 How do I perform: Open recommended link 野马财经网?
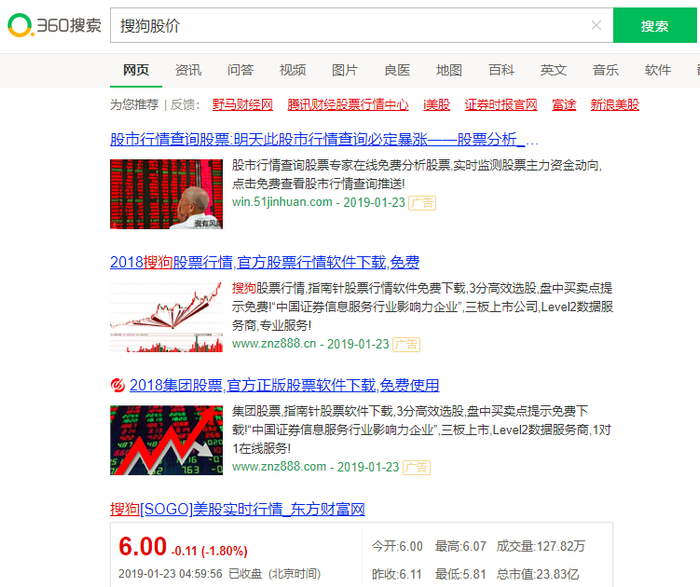(x=242, y=105)
